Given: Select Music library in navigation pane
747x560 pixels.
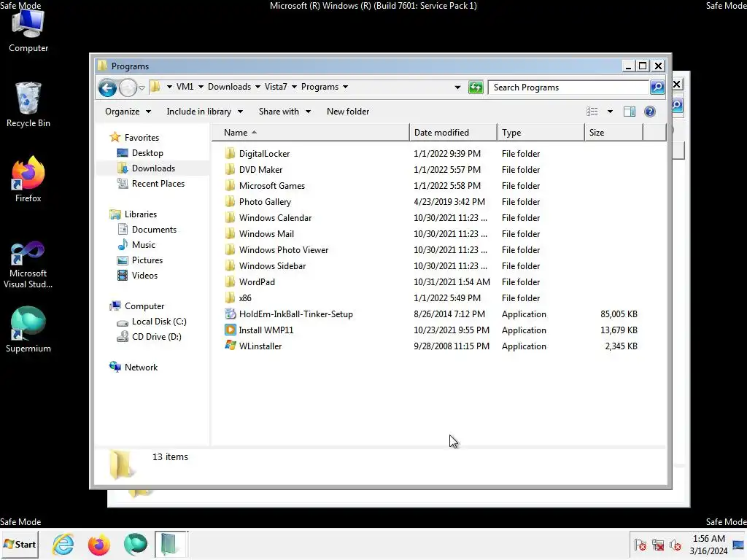Looking at the screenshot, I should pos(144,245).
